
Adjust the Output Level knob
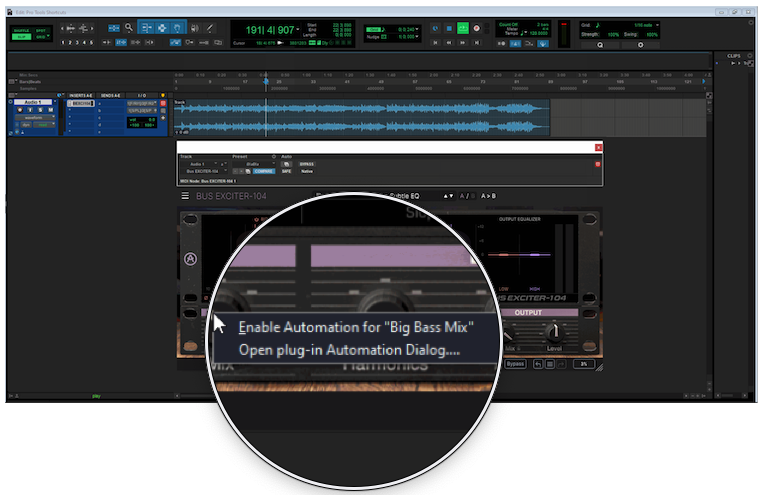click(554, 332)
